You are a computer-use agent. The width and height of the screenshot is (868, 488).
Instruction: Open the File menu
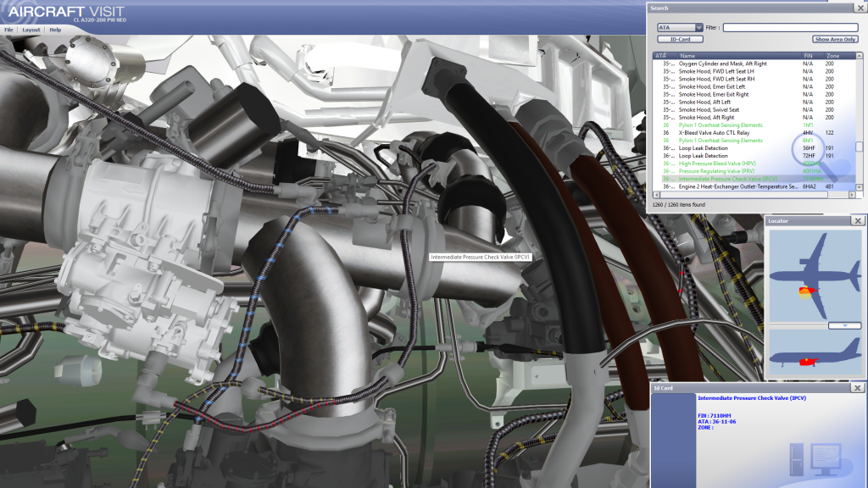8,30
